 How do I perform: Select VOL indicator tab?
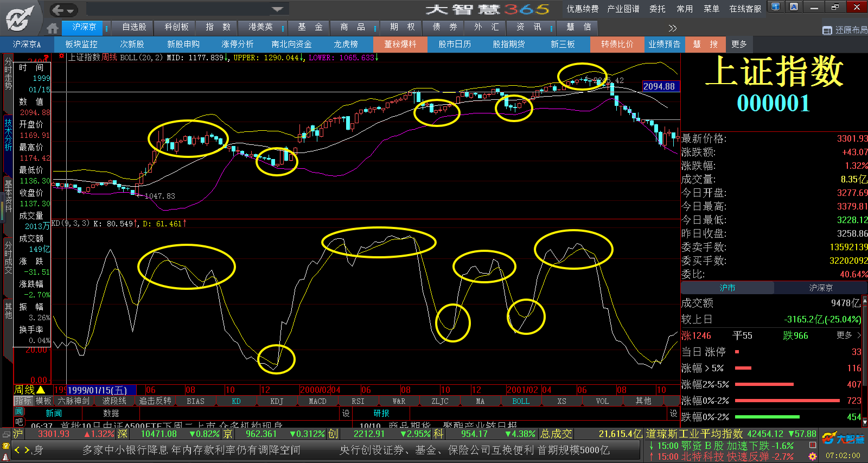click(602, 401)
